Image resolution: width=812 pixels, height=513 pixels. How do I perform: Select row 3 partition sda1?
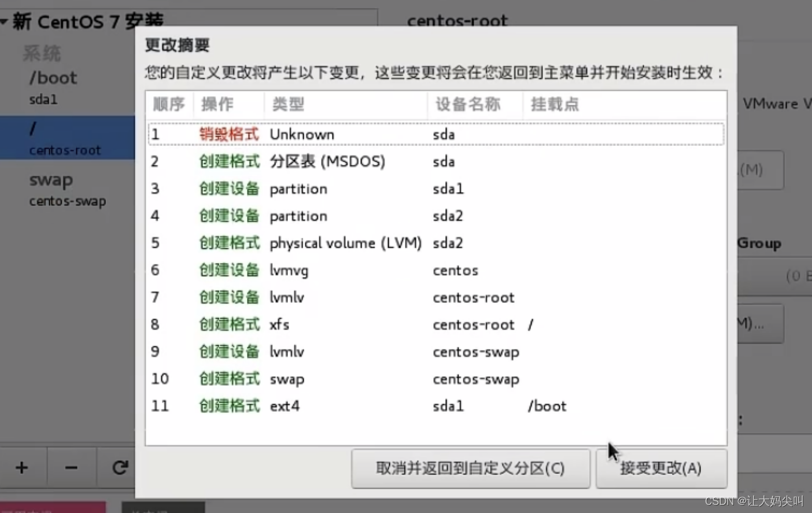tap(436, 189)
